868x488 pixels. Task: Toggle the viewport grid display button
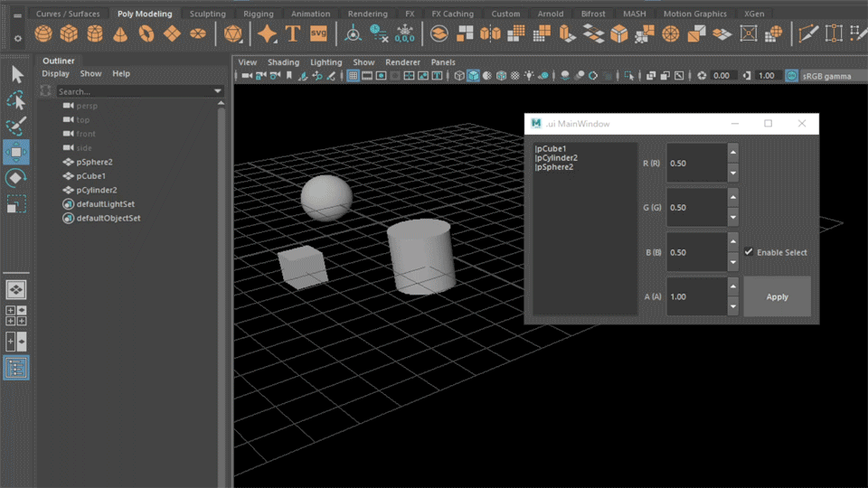(x=353, y=76)
